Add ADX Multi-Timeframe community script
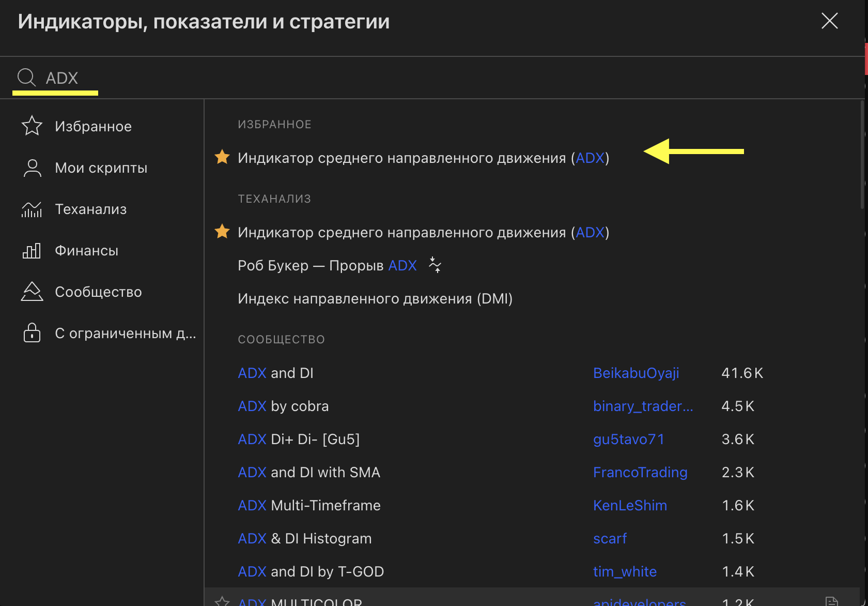The height and width of the screenshot is (606, 868). (309, 505)
